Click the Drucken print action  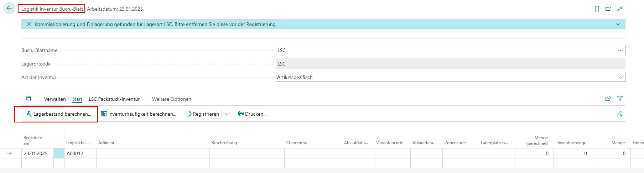tap(252, 114)
